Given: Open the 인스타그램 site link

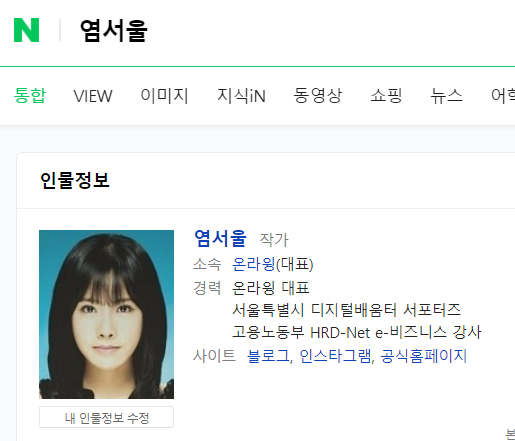Looking at the screenshot, I should click(335, 356).
